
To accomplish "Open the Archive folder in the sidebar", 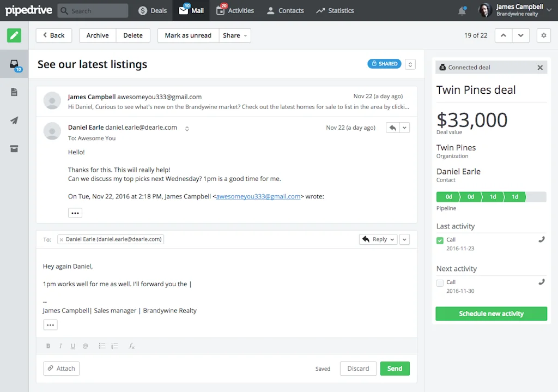I will tap(14, 148).
